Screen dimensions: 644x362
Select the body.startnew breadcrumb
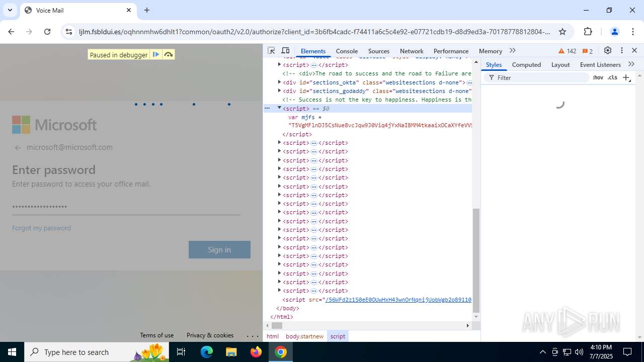[x=304, y=336]
